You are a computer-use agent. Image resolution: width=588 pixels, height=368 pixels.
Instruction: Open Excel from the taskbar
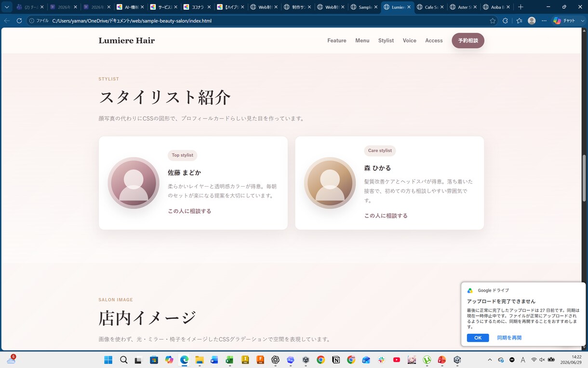click(x=229, y=360)
